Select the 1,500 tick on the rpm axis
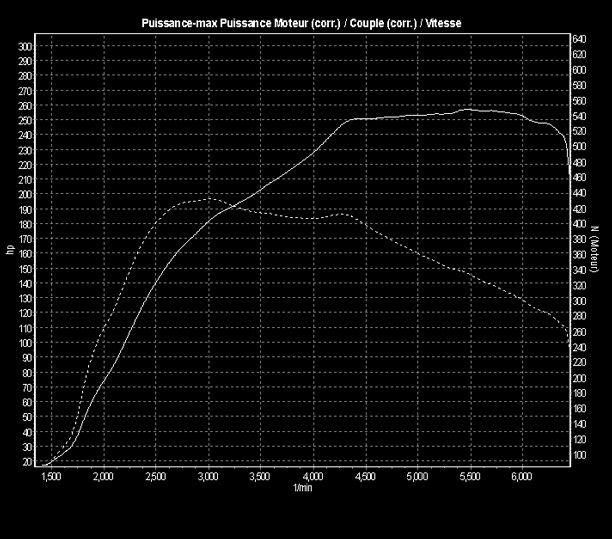 tap(51, 477)
